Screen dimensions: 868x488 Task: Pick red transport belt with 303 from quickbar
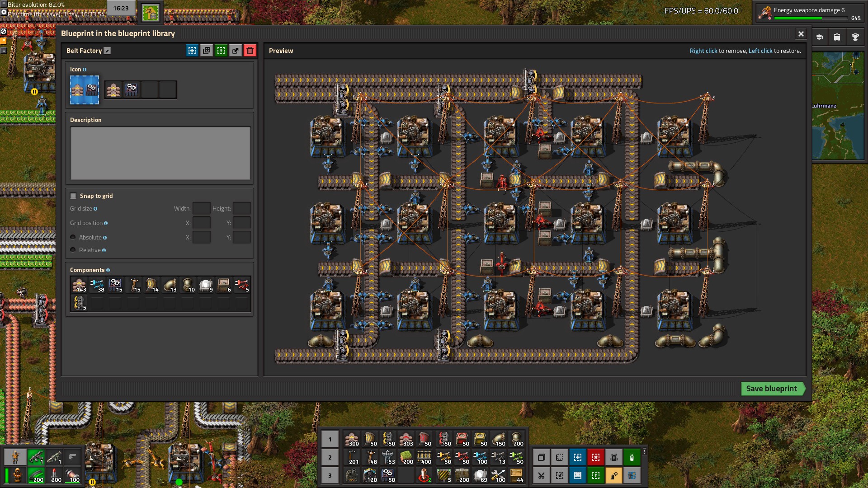point(406,439)
